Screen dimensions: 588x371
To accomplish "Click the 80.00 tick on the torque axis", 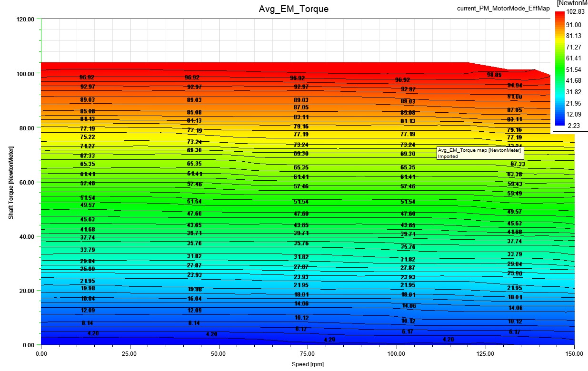I will click(27, 128).
